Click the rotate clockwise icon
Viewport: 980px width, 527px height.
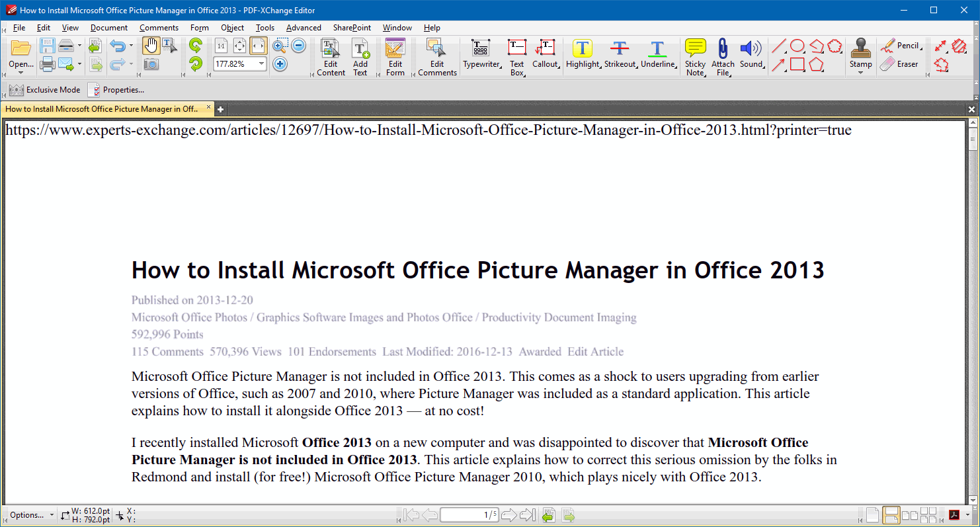195,64
